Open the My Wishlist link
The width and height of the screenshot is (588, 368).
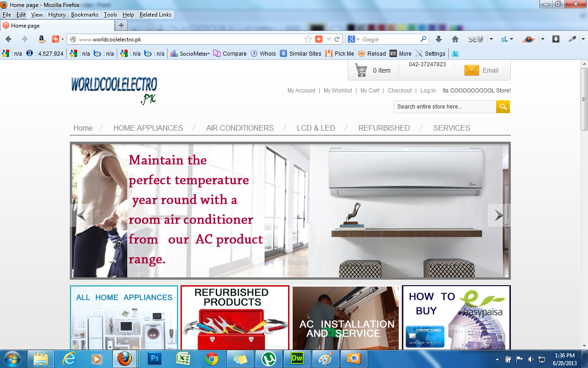pyautogui.click(x=338, y=91)
